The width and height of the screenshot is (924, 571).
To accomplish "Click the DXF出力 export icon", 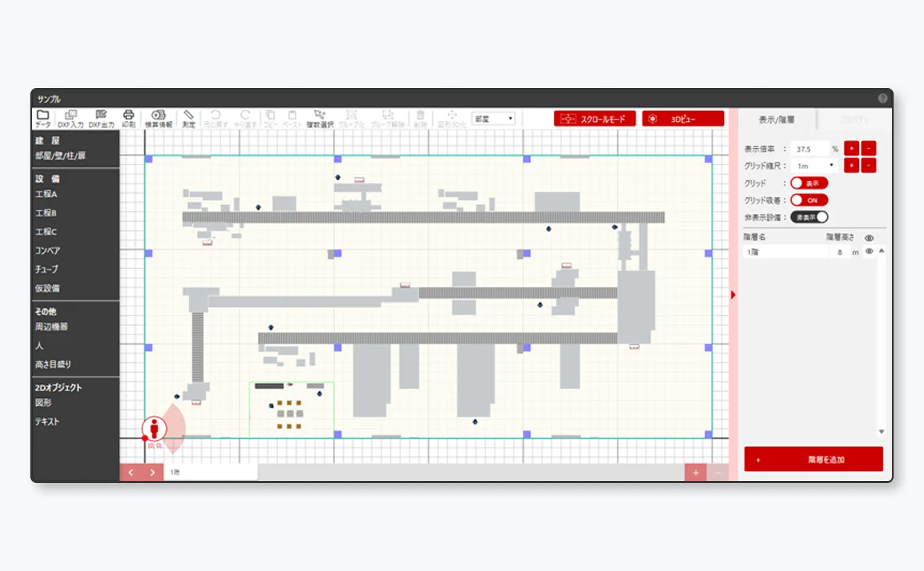I will [101, 118].
